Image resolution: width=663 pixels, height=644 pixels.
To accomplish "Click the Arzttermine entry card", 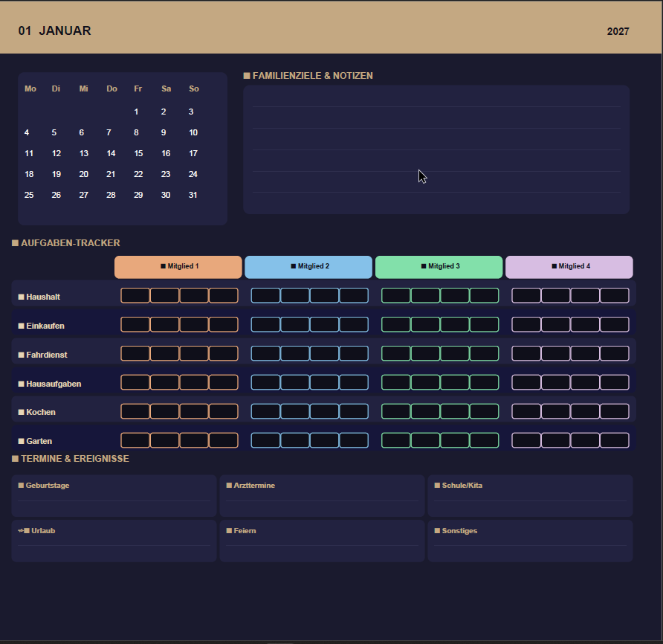I will [x=322, y=495].
